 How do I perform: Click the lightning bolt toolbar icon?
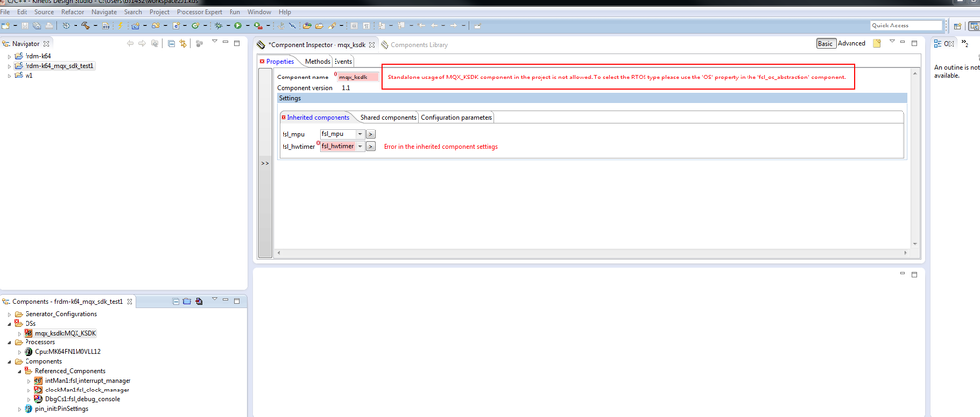coord(120,26)
